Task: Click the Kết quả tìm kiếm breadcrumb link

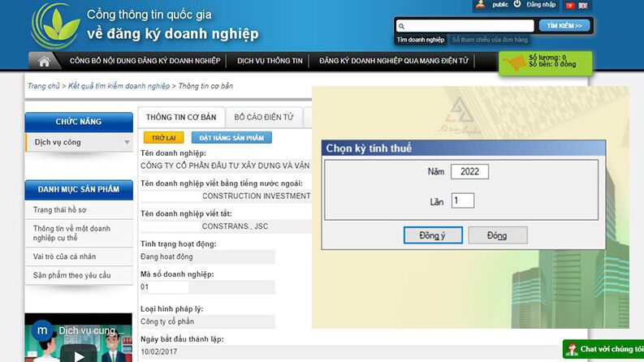Action: point(119,85)
